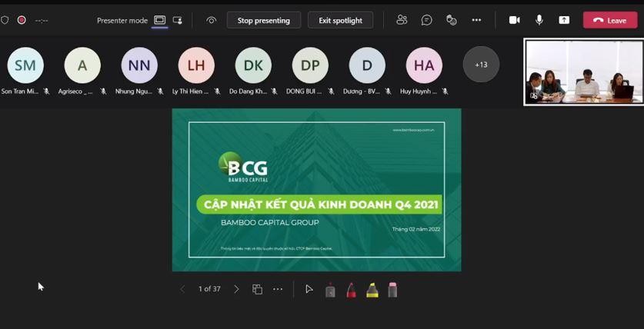This screenshot has height=329, width=644.
Task: Choose the side-by-side presenter mode
Action: coord(178,20)
